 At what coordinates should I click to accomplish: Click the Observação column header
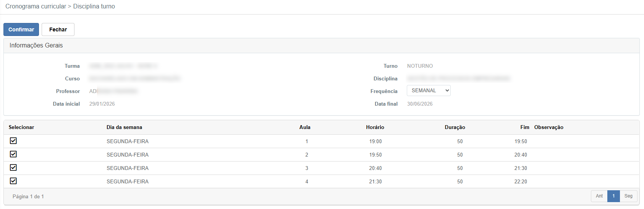pyautogui.click(x=549, y=127)
